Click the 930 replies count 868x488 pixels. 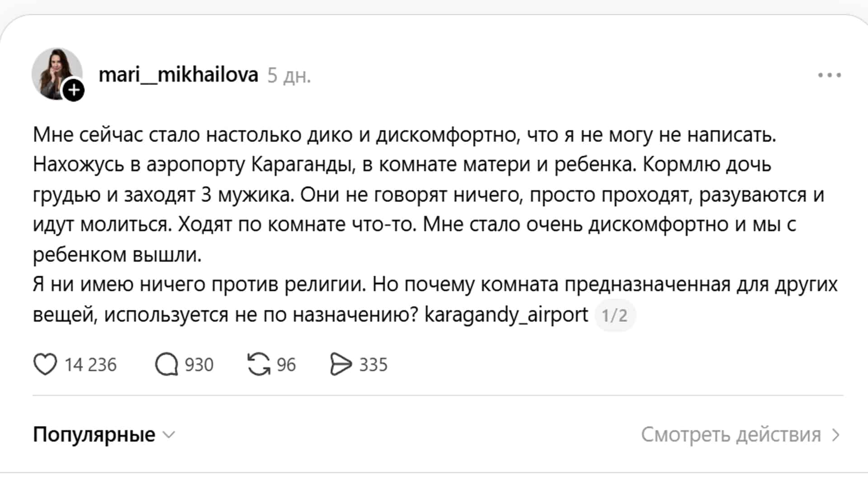click(199, 365)
